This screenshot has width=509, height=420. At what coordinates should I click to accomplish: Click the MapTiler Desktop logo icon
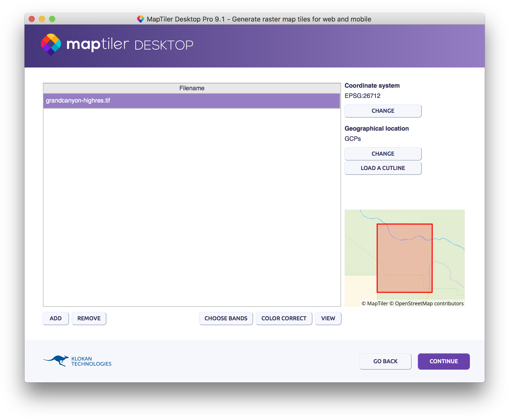click(x=51, y=45)
